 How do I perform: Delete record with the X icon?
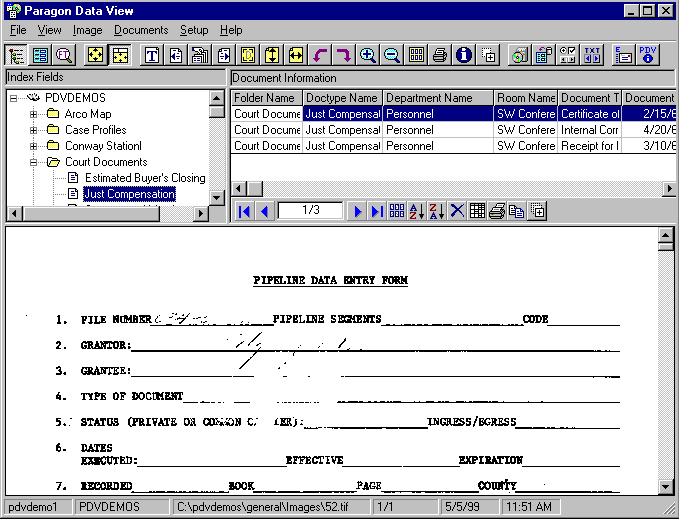pyautogui.click(x=457, y=211)
